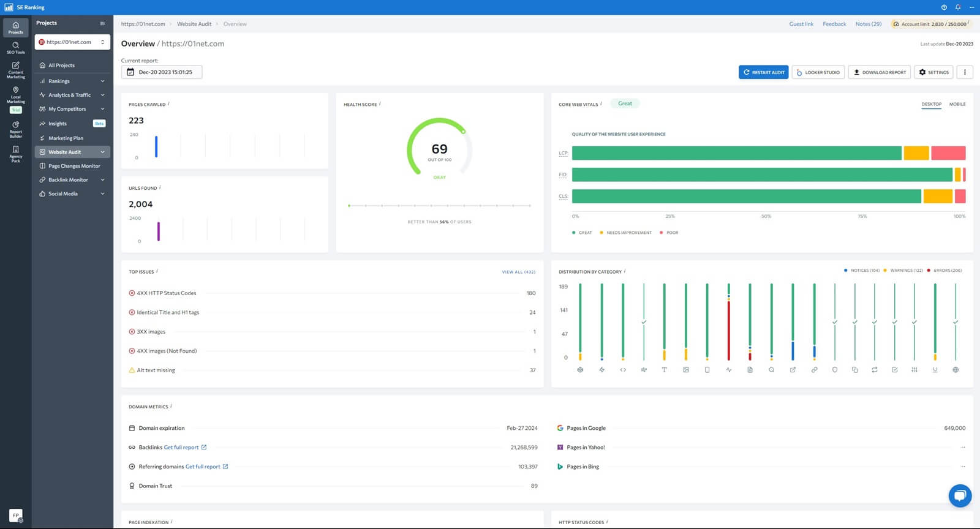Open Page Changes Monitor menu item

coord(72,166)
